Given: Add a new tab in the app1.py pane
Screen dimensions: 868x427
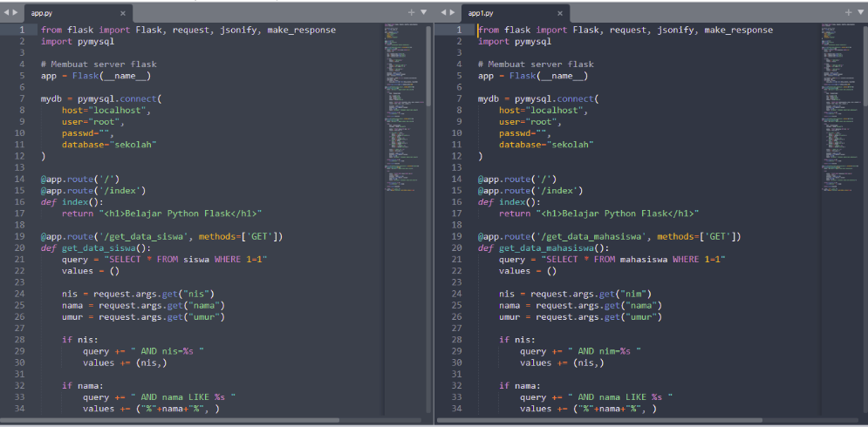Looking at the screenshot, I should pyautogui.click(x=849, y=12).
